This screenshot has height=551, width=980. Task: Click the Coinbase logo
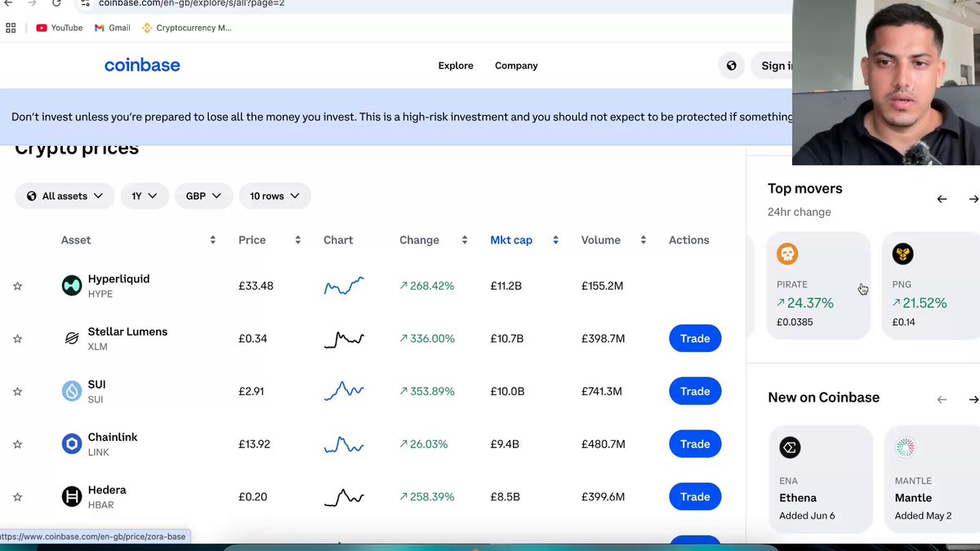142,65
